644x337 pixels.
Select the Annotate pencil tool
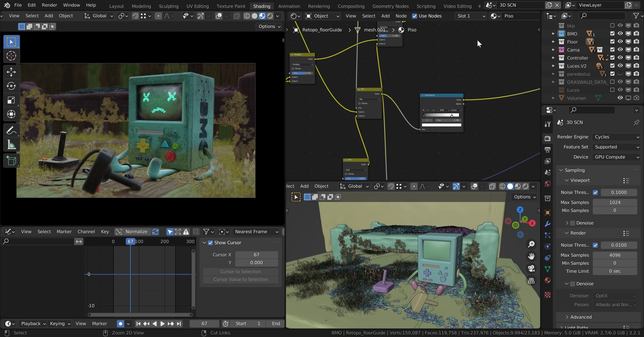point(11,131)
